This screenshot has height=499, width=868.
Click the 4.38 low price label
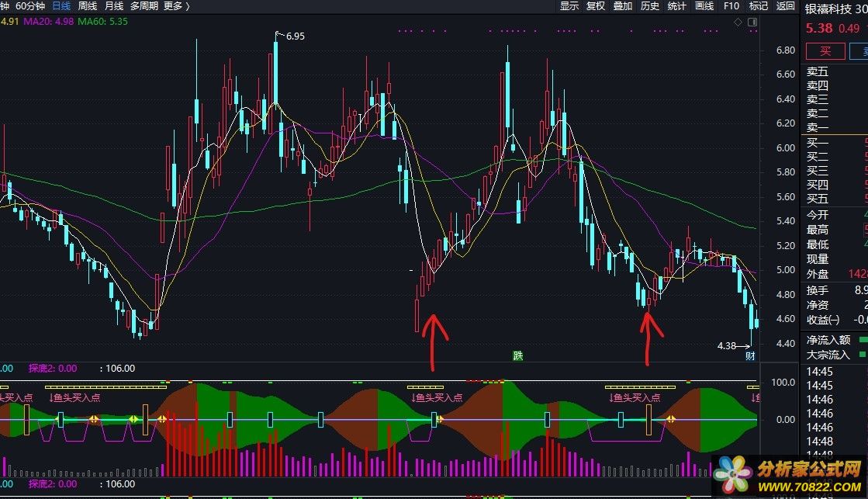click(x=726, y=346)
